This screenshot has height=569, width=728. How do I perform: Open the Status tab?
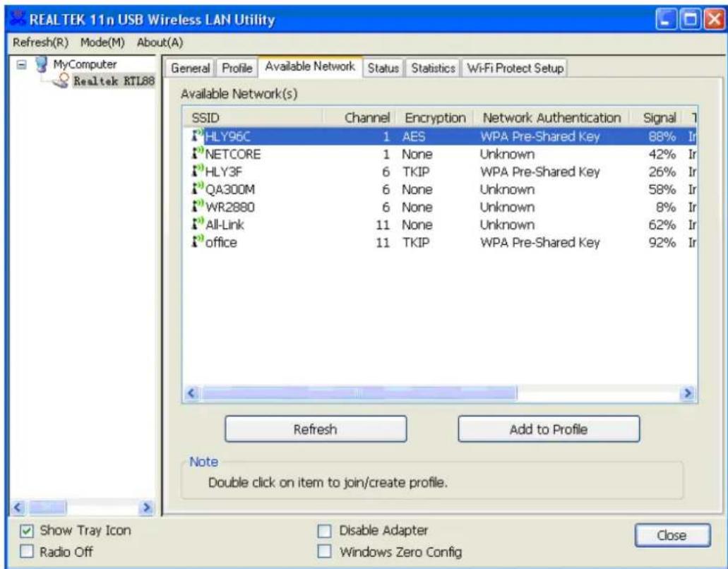click(383, 68)
